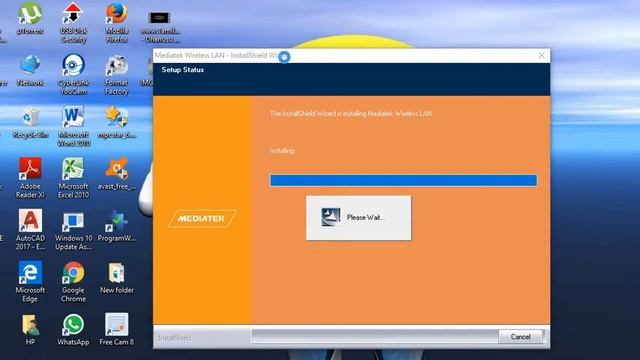This screenshot has height=360, width=640.
Task: Open the New folder on desktop
Action: [117, 278]
